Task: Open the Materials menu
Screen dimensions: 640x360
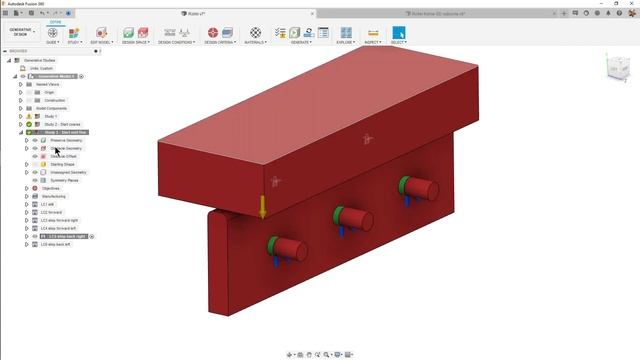Action: pos(256,42)
